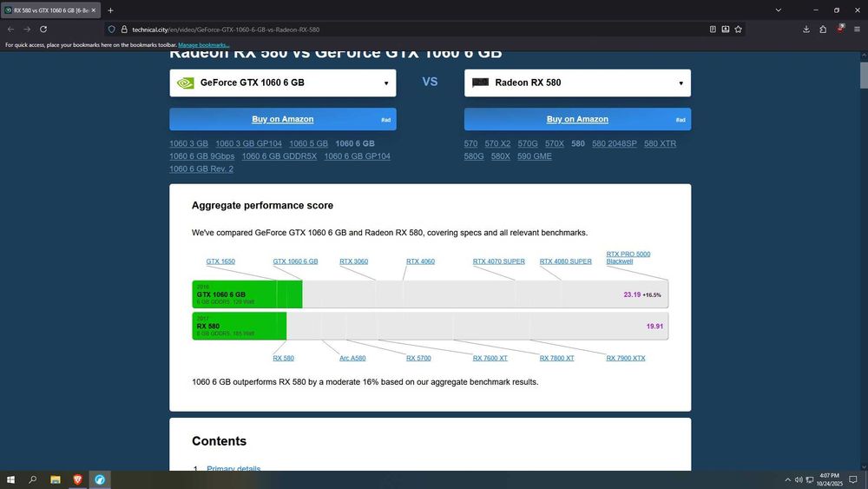Screen dimensions: 868x489
Task: Click the taskbar search magnifier icon
Action: click(32, 479)
